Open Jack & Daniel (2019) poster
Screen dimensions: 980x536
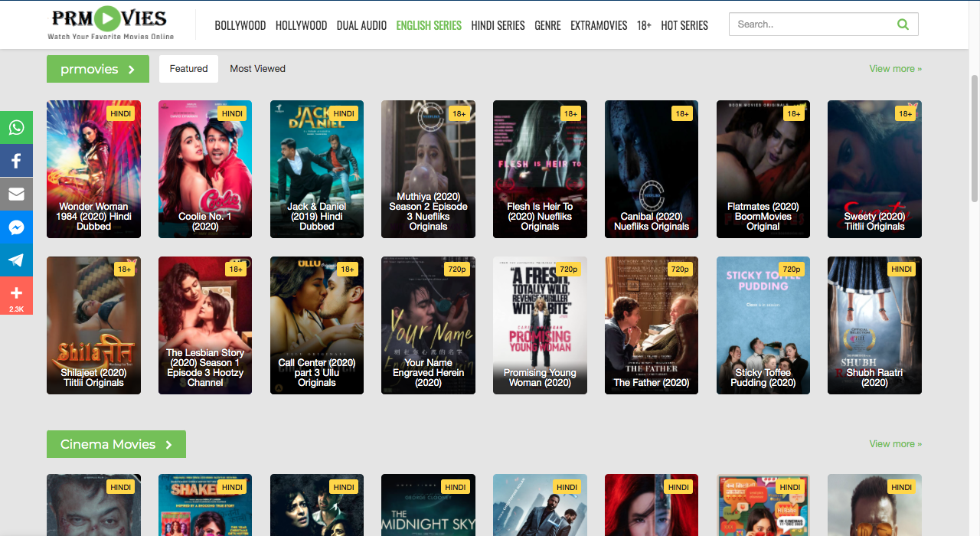point(317,169)
